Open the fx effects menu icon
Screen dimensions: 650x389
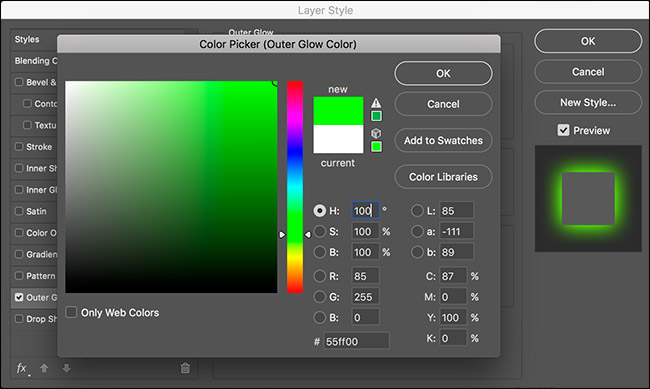coord(22,368)
